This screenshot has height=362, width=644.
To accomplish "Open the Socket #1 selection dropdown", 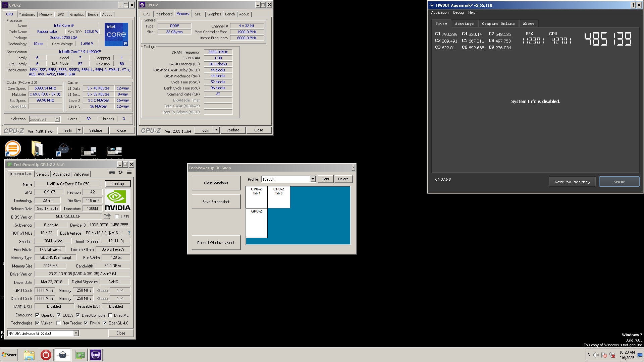I will [x=57, y=119].
